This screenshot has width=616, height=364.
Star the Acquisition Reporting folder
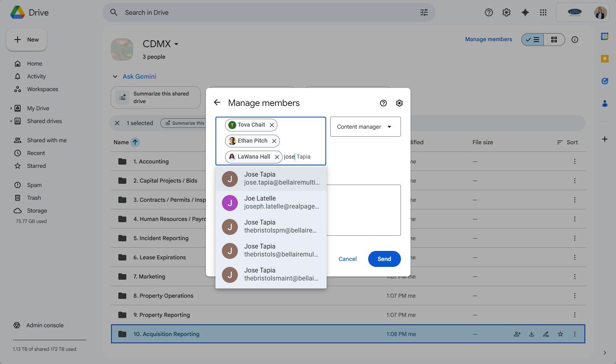560,334
